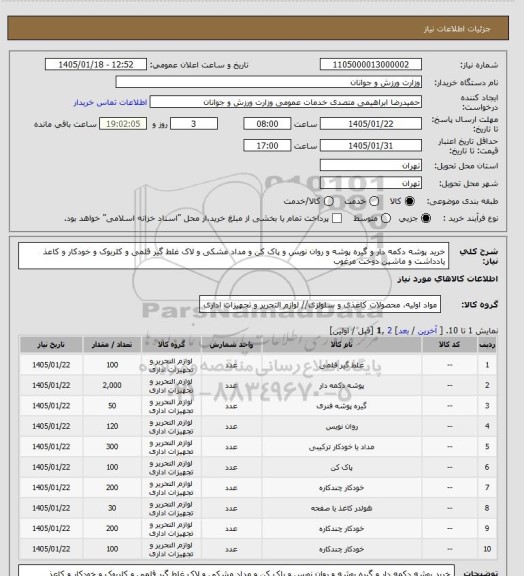
Task: Click the item name پاک کن
Action: [x=341, y=467]
